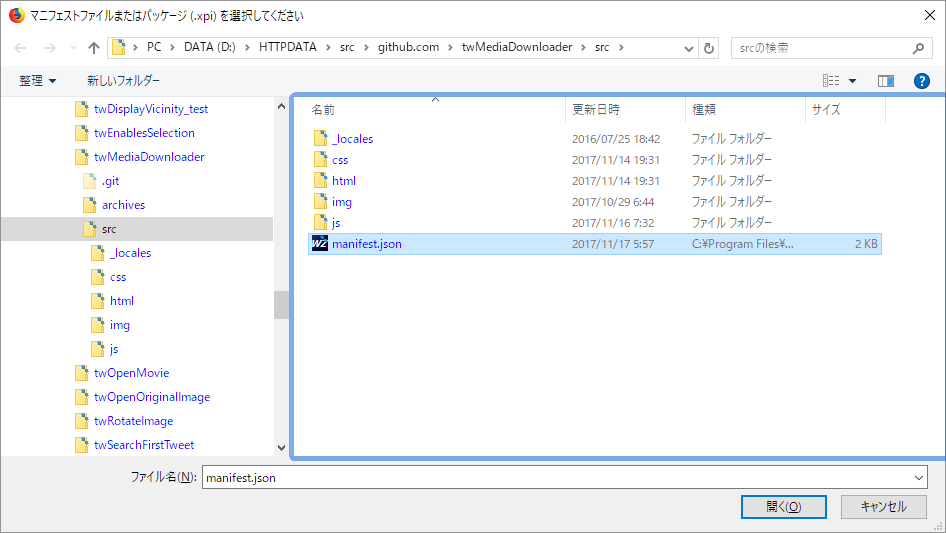The width and height of the screenshot is (946, 533).
Task: Click the 2017/11/17 5:57 date cell
Action: click(613, 244)
